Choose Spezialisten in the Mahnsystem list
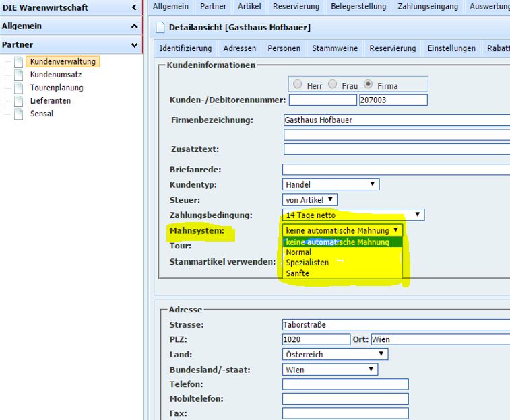This screenshot has width=510, height=420. point(307,262)
